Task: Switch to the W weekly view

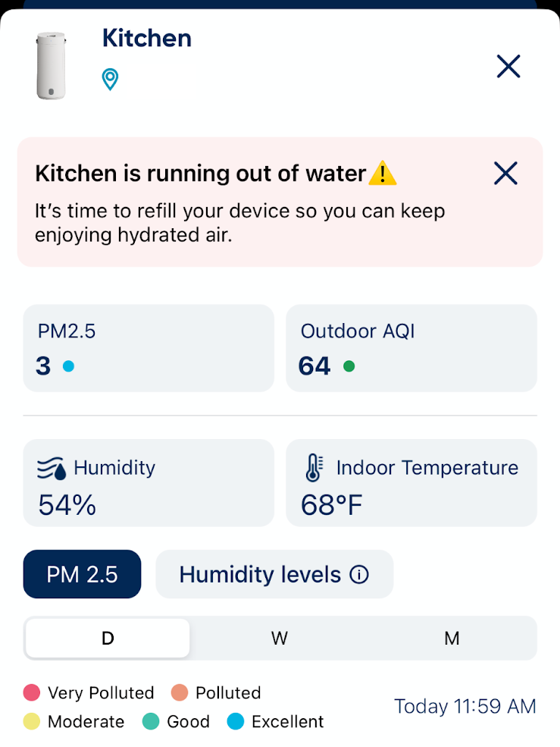Action: point(279,638)
